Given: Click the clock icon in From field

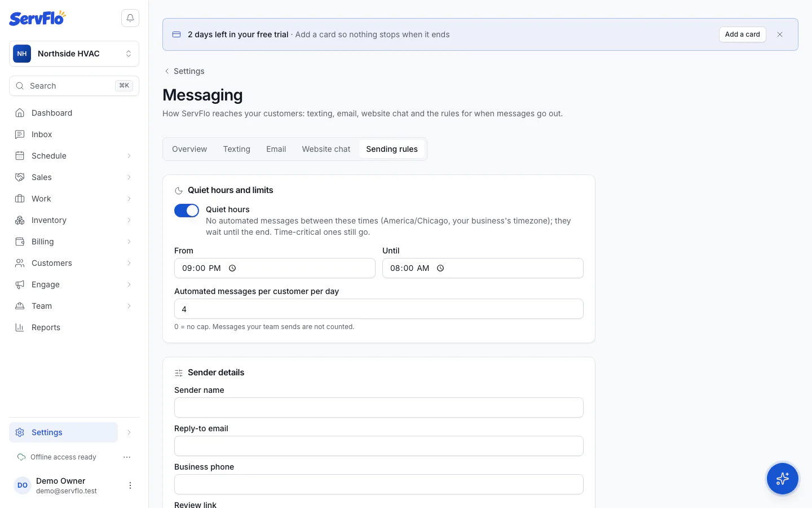Looking at the screenshot, I should (x=232, y=268).
